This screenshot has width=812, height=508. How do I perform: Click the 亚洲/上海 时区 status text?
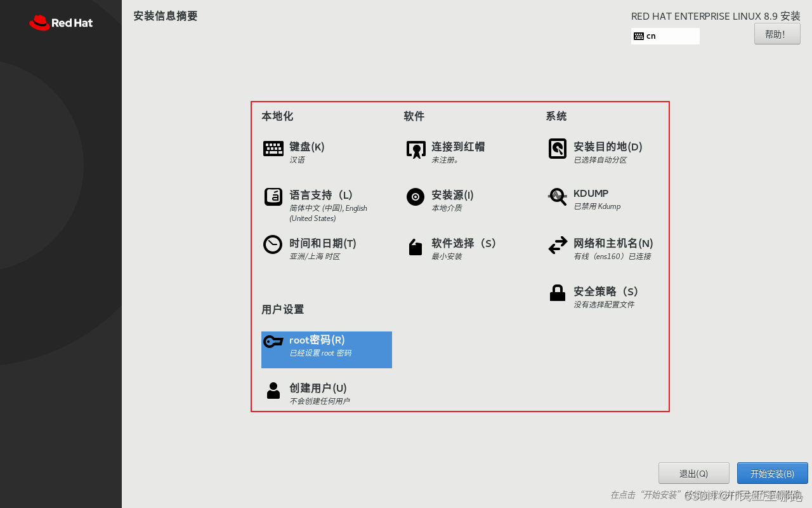pos(315,257)
